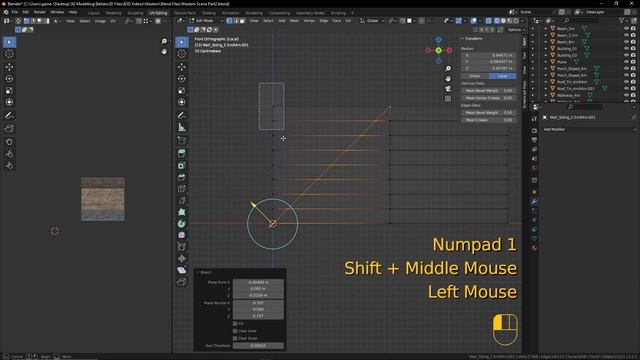Open the Tool tab in the viewport sidebar

point(524,55)
